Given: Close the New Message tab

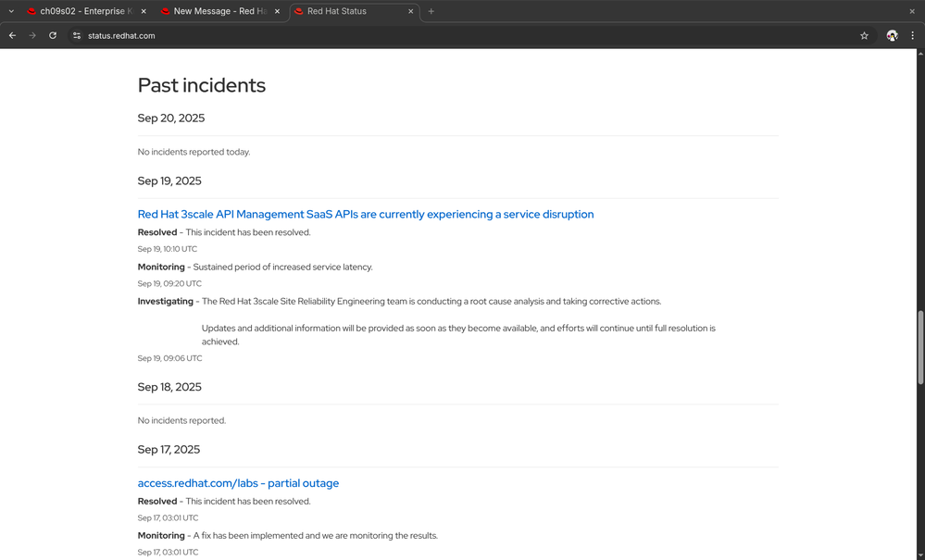Looking at the screenshot, I should pos(277,11).
